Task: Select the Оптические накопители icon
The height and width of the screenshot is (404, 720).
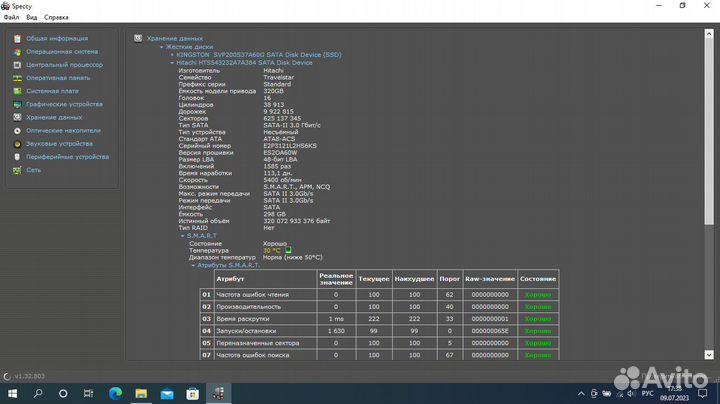Action: point(17,131)
